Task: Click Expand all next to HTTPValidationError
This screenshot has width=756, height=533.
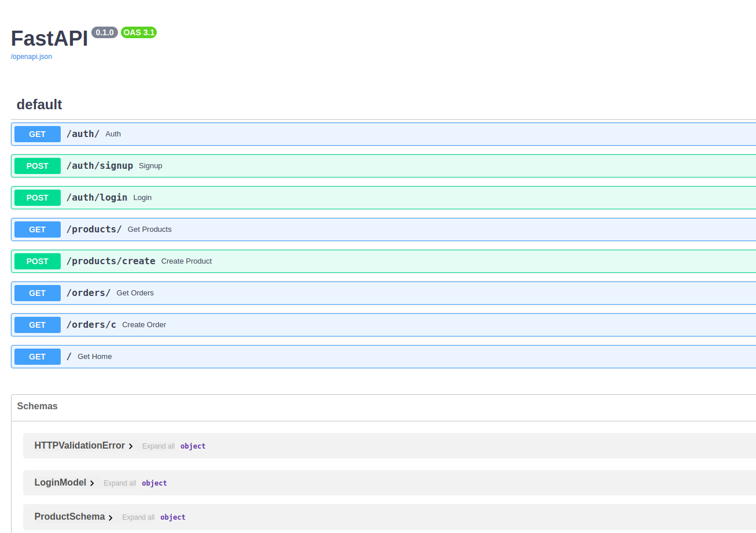Action: click(x=158, y=446)
